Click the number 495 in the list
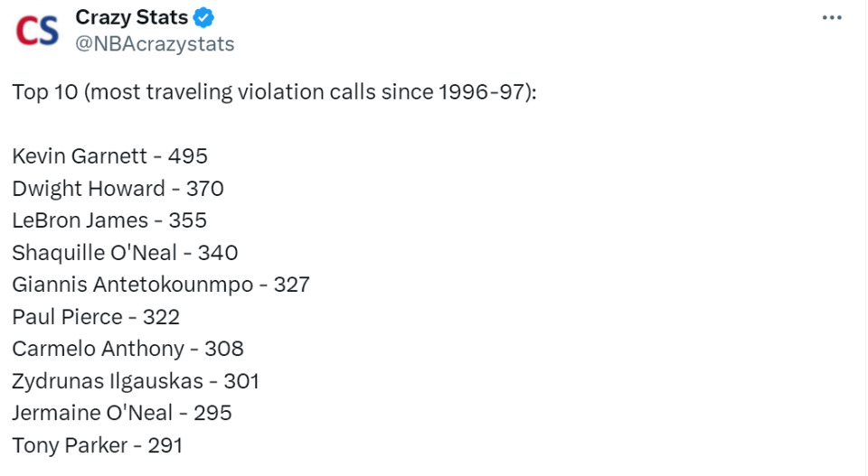The image size is (868, 476). click(188, 156)
